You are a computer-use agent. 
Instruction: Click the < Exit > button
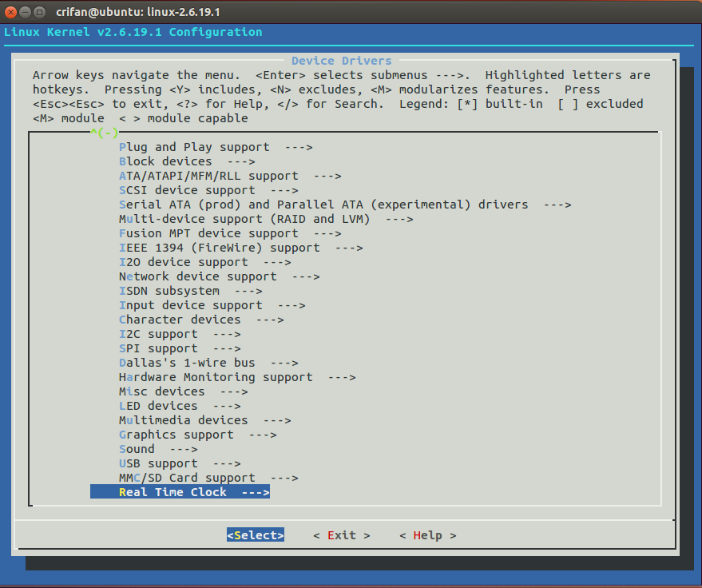[x=342, y=535]
